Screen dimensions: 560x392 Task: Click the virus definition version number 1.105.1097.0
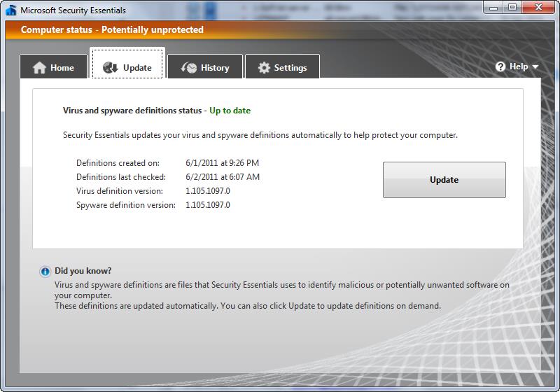pyautogui.click(x=208, y=191)
